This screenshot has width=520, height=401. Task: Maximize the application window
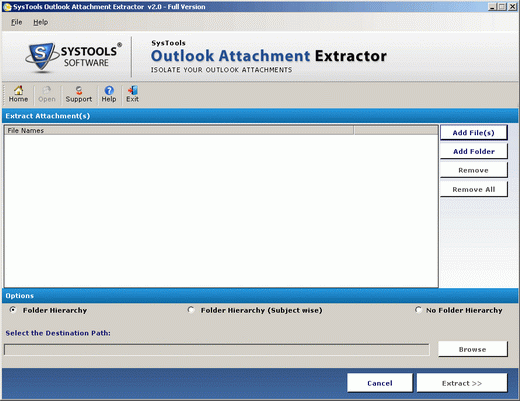pos(502,7)
